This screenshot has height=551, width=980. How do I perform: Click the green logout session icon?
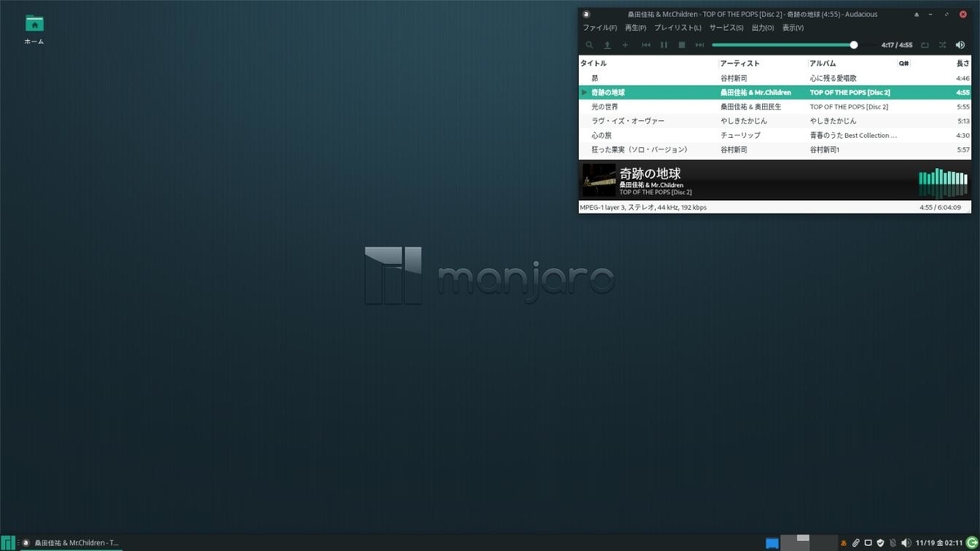click(972, 543)
